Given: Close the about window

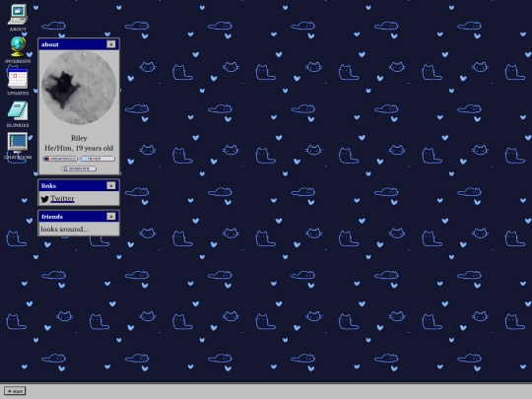Looking at the screenshot, I should (111, 44).
